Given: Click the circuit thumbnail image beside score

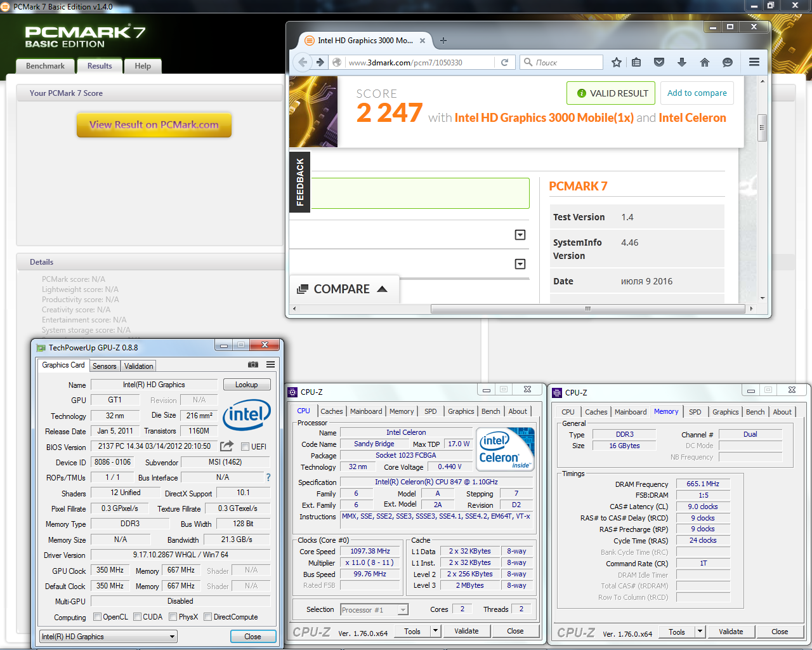Looking at the screenshot, I should point(313,112).
